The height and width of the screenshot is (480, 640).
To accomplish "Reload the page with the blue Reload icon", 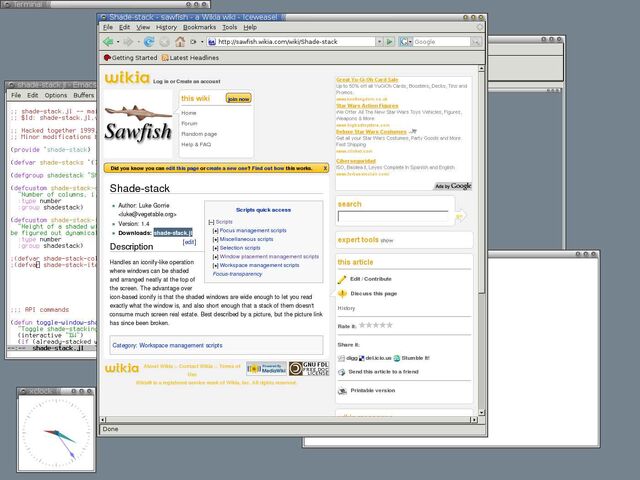I will tap(149, 42).
